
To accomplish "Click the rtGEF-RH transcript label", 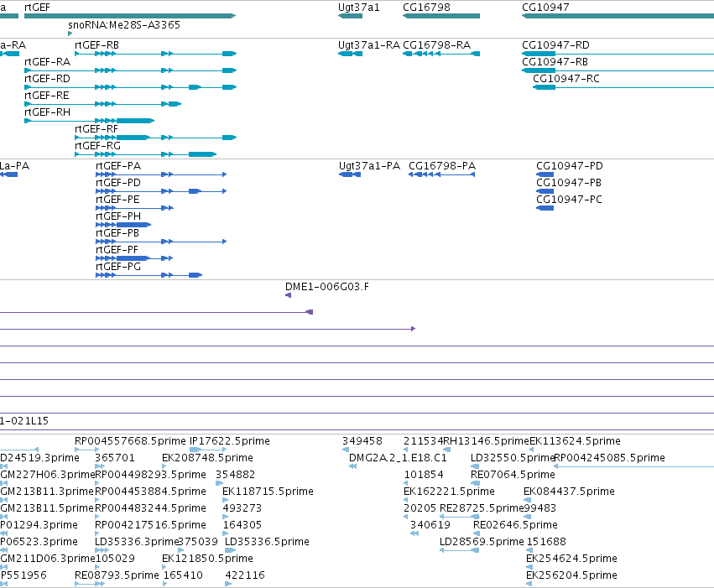I will pyautogui.click(x=47, y=112).
